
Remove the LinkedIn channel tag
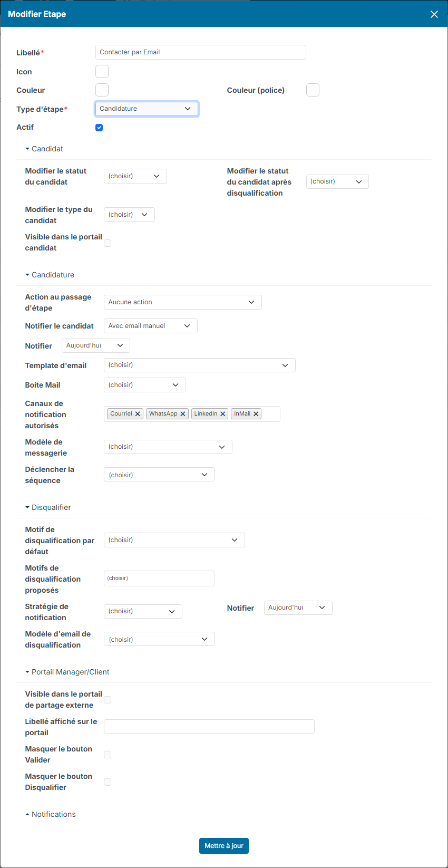(223, 414)
